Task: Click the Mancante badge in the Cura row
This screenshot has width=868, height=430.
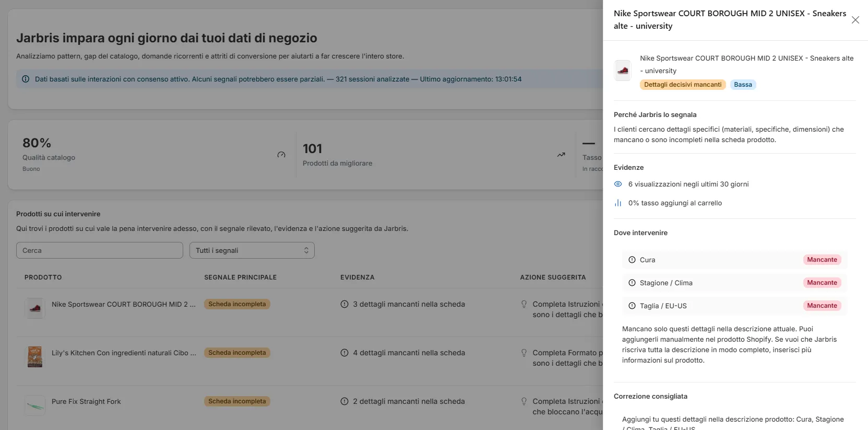Action: (x=822, y=260)
